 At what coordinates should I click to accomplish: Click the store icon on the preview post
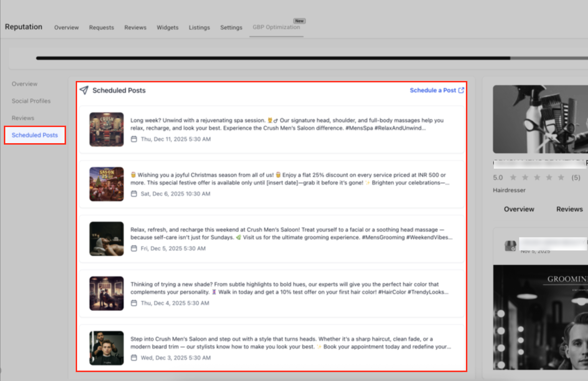510,246
